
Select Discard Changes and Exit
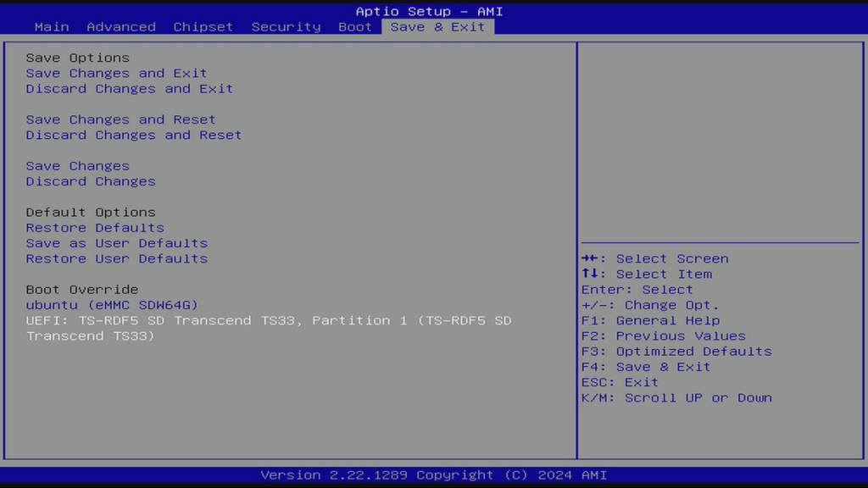point(129,88)
